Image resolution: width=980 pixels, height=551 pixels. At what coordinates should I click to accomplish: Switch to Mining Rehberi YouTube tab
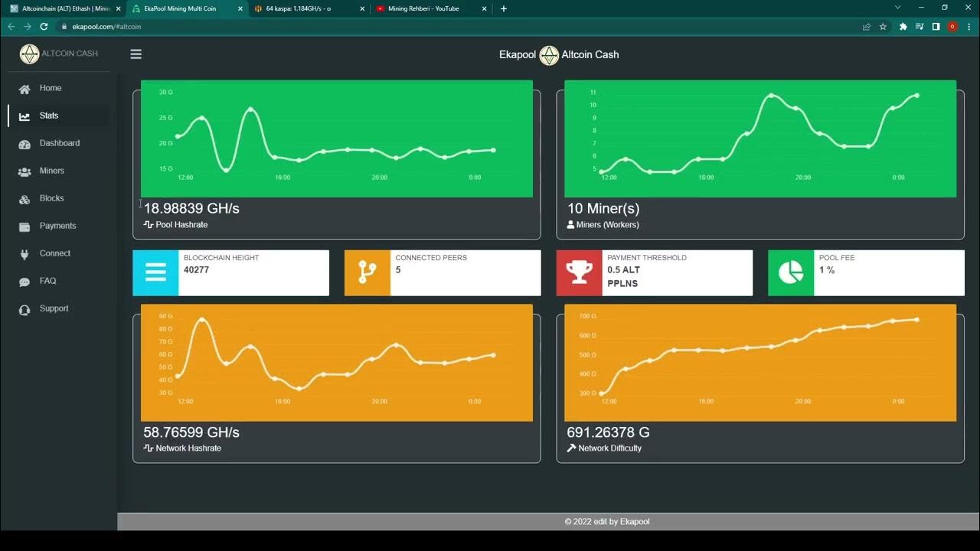(x=430, y=8)
